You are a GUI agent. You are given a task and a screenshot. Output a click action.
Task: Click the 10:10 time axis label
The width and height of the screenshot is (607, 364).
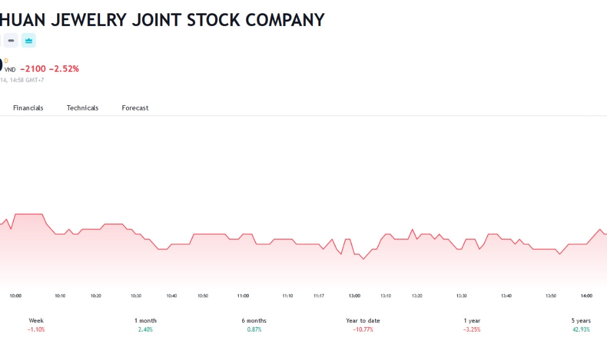point(60,296)
